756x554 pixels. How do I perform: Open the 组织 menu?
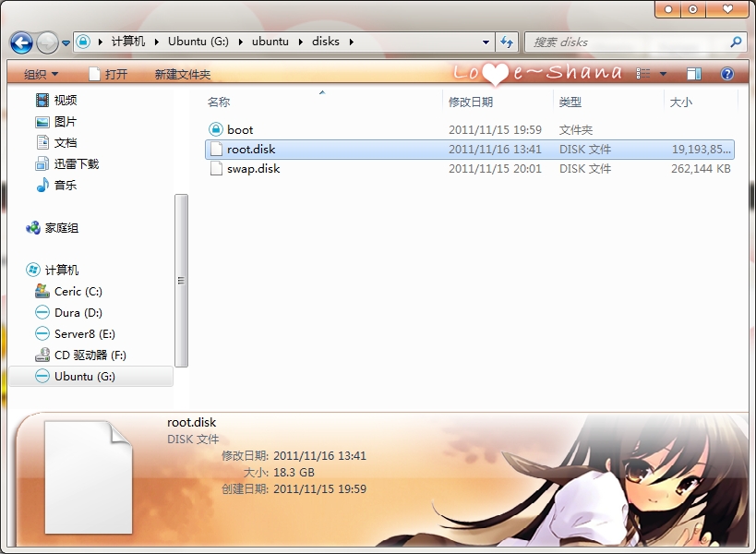[x=41, y=74]
